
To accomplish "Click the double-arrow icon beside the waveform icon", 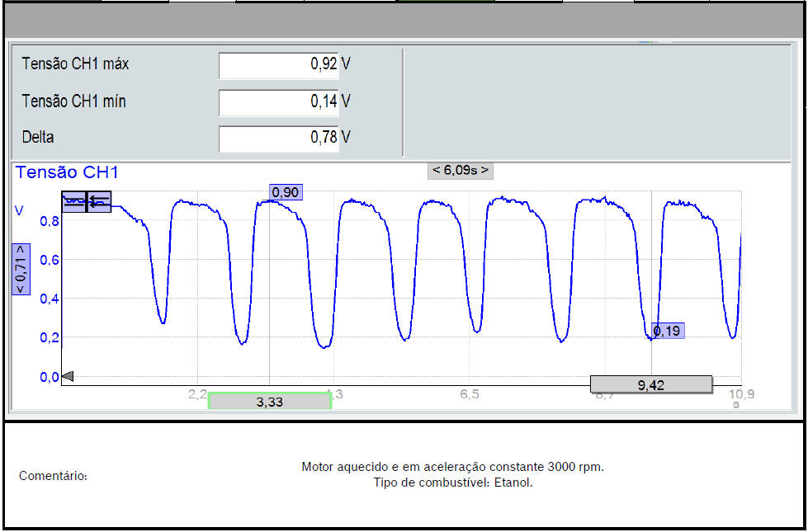I will click(x=99, y=201).
